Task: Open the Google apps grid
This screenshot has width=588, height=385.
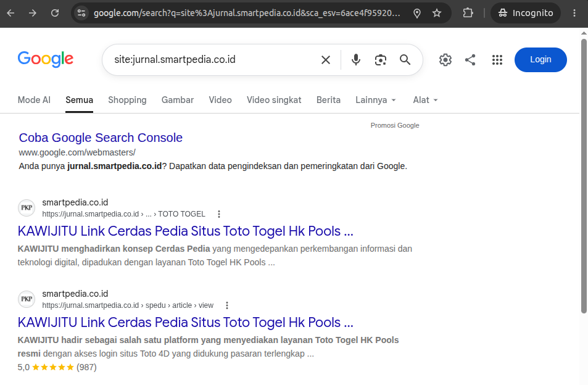Action: coord(497,60)
